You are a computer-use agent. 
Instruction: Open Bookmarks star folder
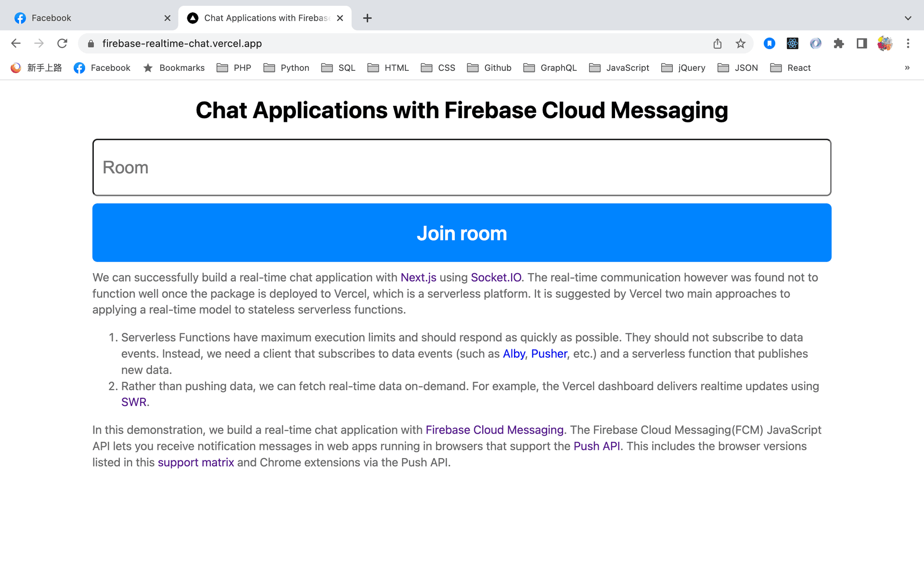pos(174,68)
